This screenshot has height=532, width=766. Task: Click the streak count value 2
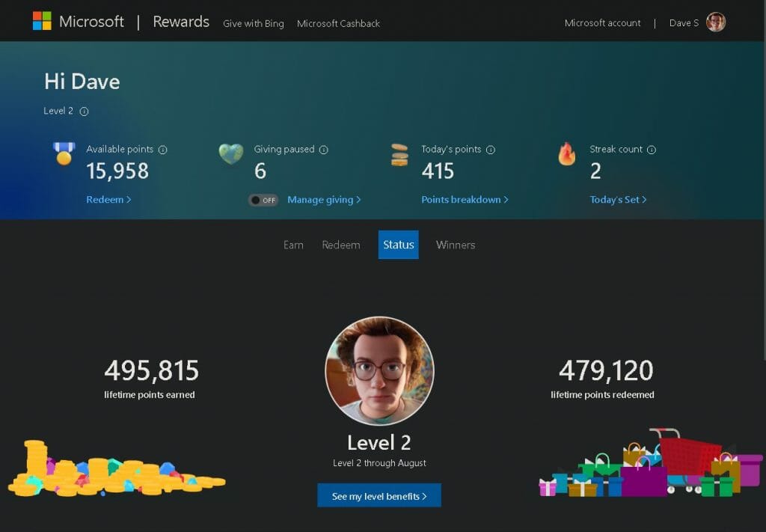595,171
